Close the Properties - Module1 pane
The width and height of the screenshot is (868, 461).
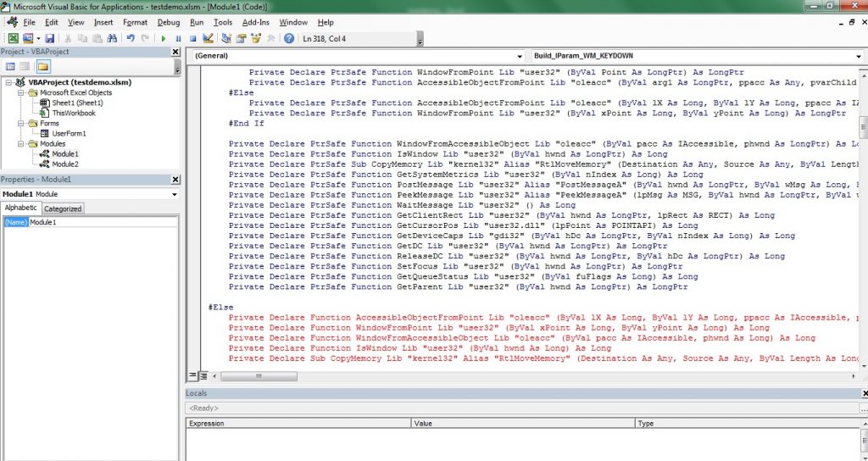pyautogui.click(x=175, y=180)
